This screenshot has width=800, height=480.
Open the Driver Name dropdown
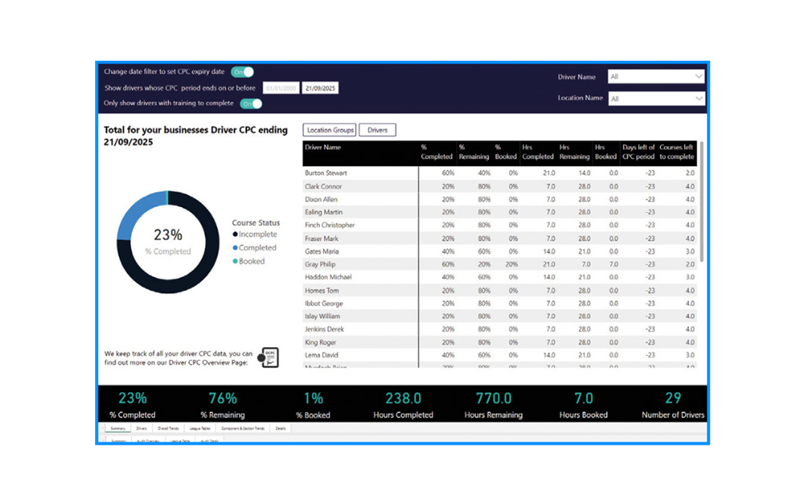656,77
